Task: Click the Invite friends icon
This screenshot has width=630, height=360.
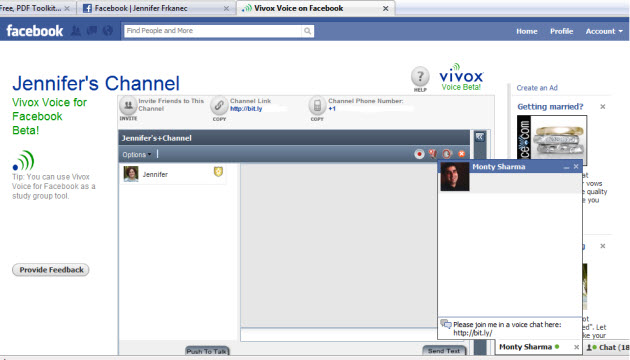Action: pyautogui.click(x=128, y=106)
